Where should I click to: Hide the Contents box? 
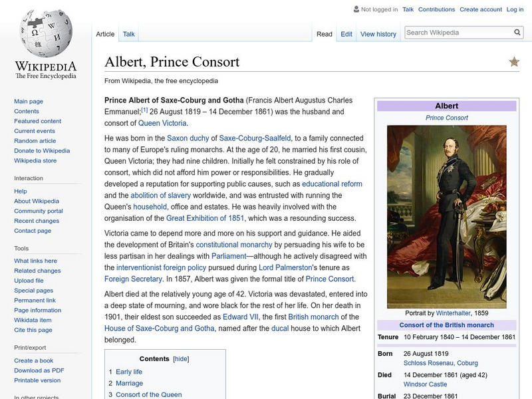coord(180,357)
